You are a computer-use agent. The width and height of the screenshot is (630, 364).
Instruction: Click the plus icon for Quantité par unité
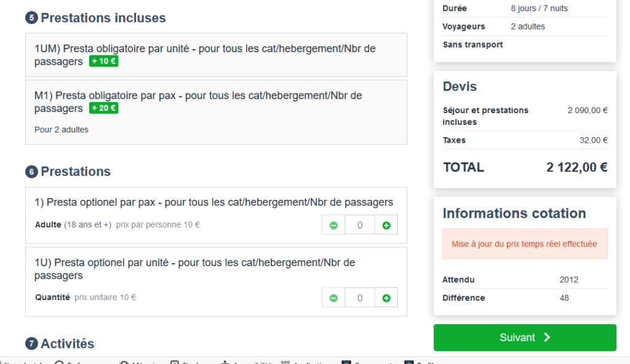click(386, 298)
